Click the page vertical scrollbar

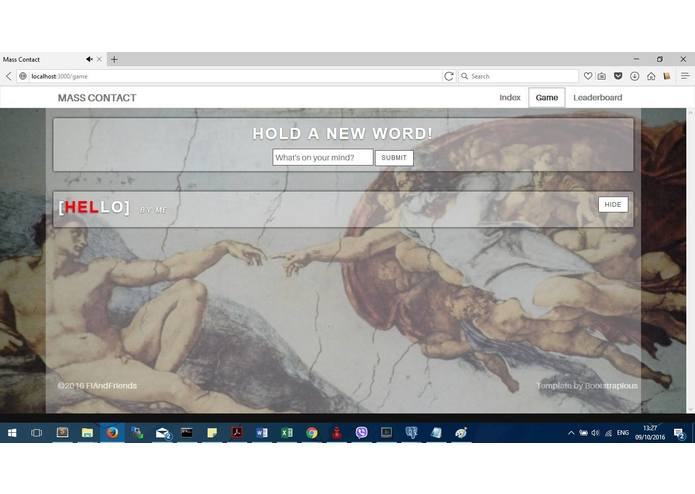click(x=690, y=261)
